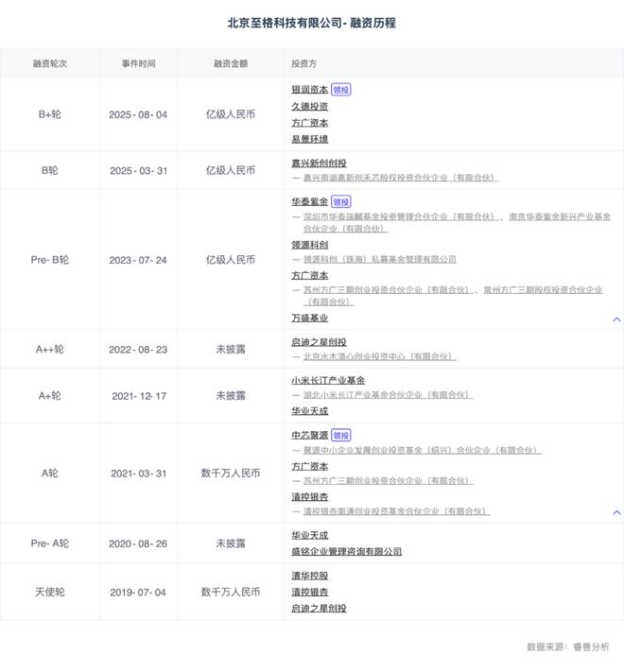Open the 久德投资 investor link
Image resolution: width=624 pixels, height=672 pixels.
pyautogui.click(x=310, y=106)
